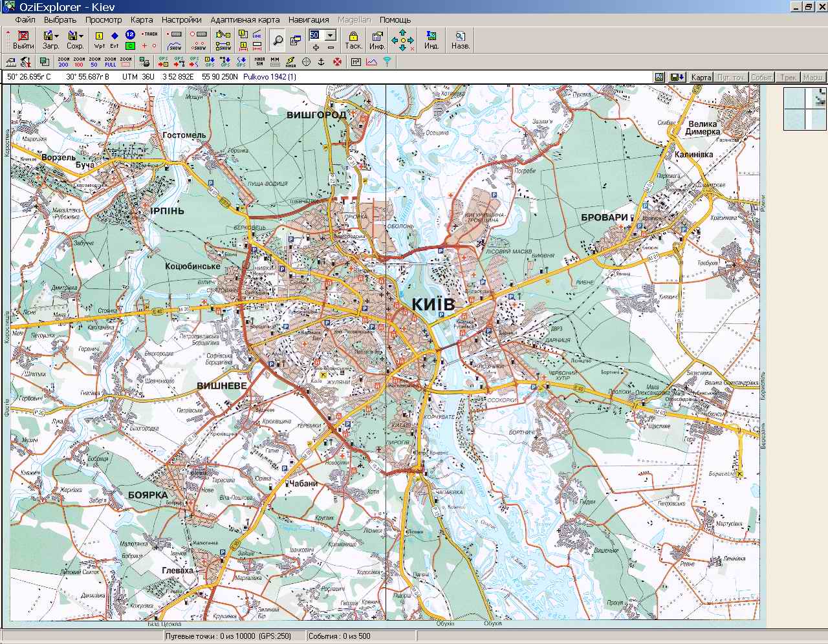
Task: Open the Выбрать menu
Action: (60, 19)
